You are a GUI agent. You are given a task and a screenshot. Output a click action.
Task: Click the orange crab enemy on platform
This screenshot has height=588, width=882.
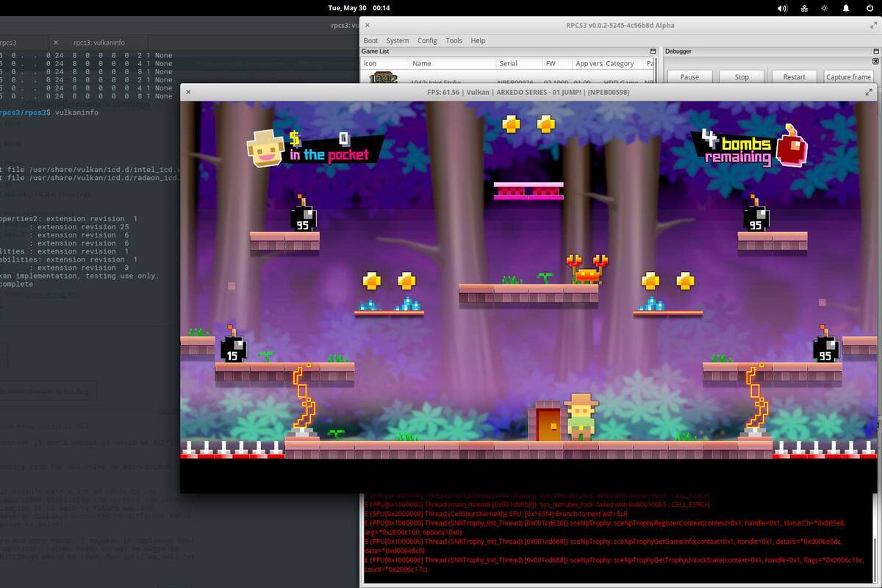(x=587, y=270)
